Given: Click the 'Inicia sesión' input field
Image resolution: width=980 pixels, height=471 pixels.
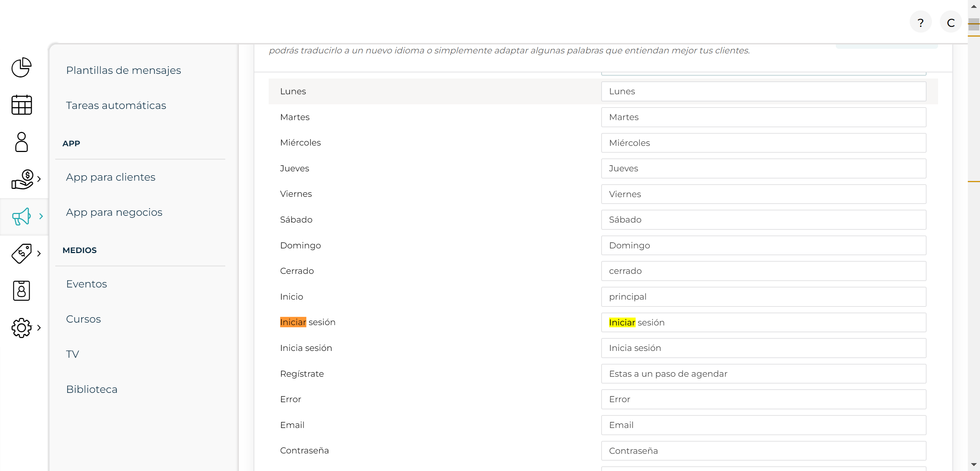Looking at the screenshot, I should (x=764, y=348).
